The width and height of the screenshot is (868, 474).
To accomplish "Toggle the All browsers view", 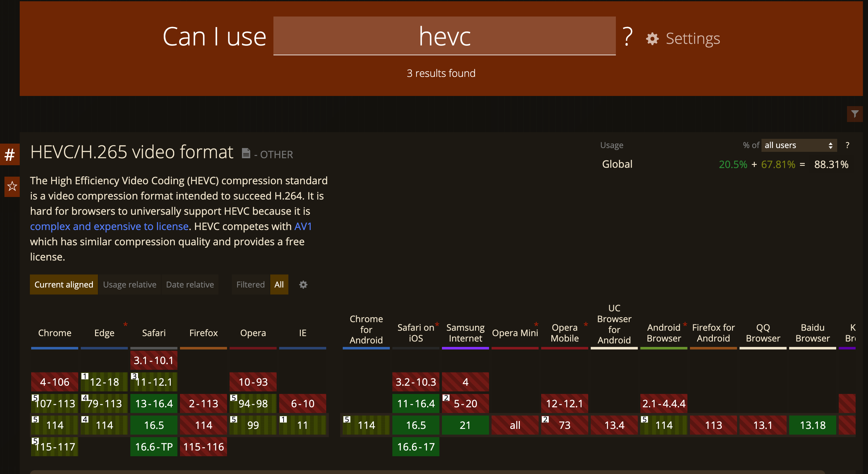I will click(x=279, y=284).
